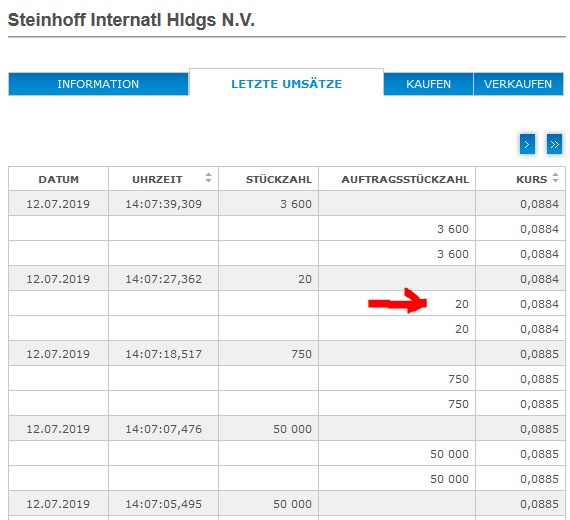Jump to last page of trades
570x520 pixels.
[554, 144]
